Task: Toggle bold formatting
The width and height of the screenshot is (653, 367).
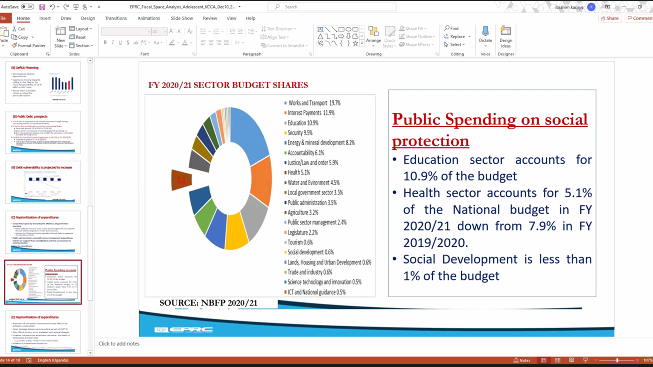Action: tap(105, 42)
